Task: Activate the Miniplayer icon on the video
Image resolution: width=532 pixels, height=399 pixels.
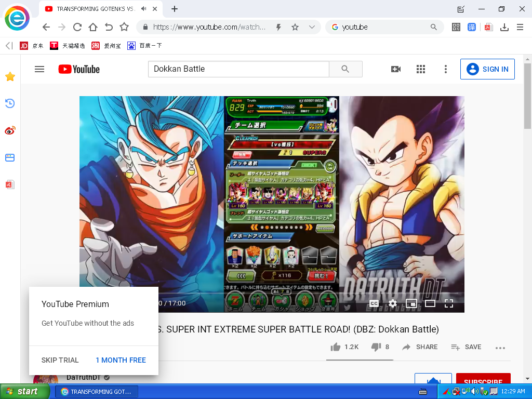Action: point(411,303)
